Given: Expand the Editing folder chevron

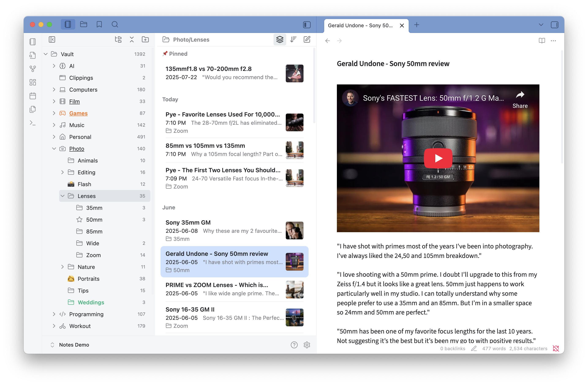Looking at the screenshot, I should pyautogui.click(x=63, y=172).
